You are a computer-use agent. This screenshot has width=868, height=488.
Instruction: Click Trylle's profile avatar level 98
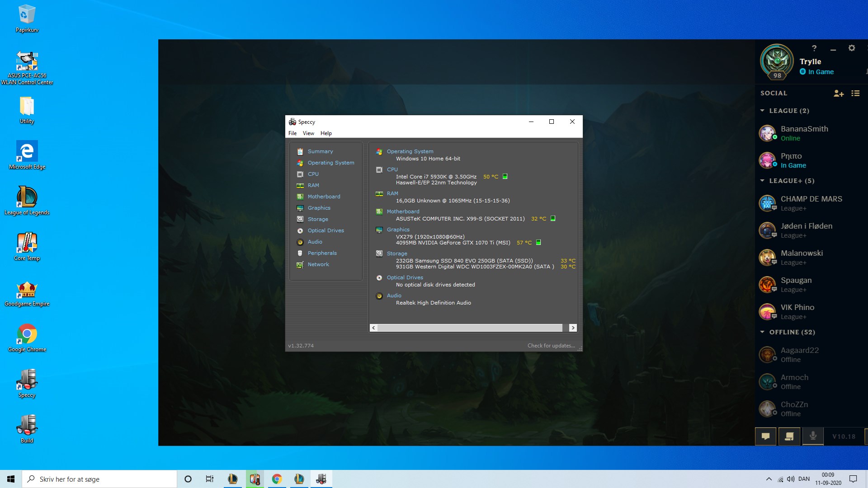coord(777,61)
